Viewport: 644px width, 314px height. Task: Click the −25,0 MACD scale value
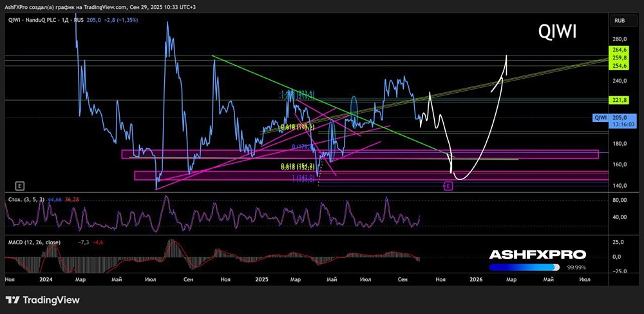pos(619,271)
